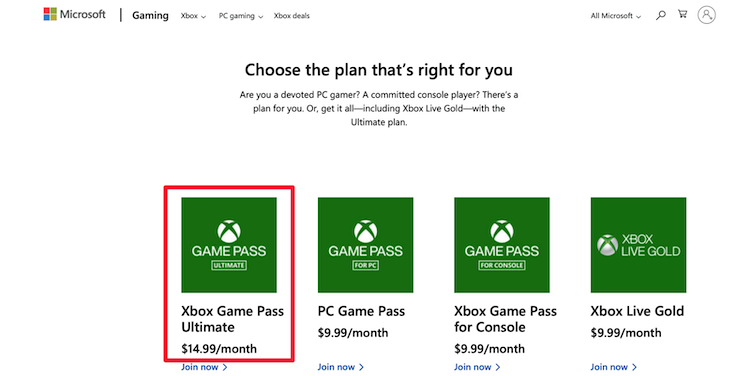Select the Game Pass for PC tile image
The image size is (750, 376).
click(x=365, y=245)
